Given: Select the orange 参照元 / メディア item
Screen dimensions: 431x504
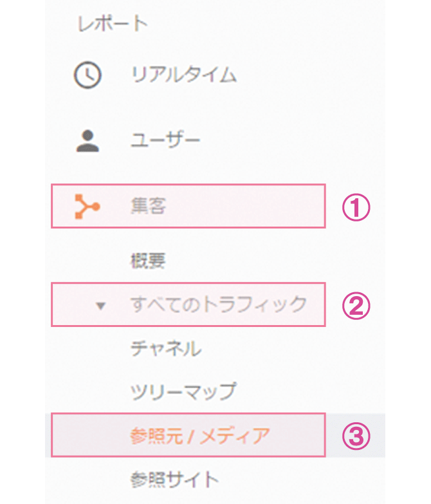Looking at the screenshot, I should tap(199, 436).
